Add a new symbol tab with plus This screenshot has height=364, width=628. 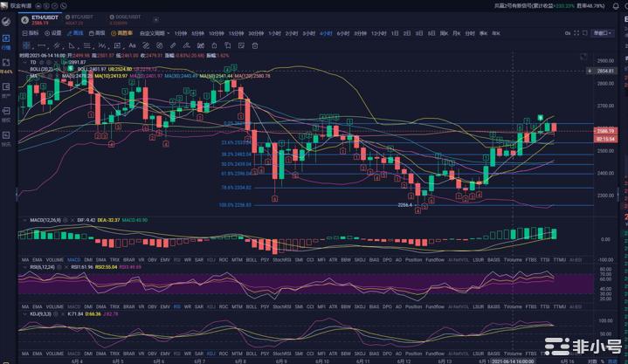coord(155,19)
